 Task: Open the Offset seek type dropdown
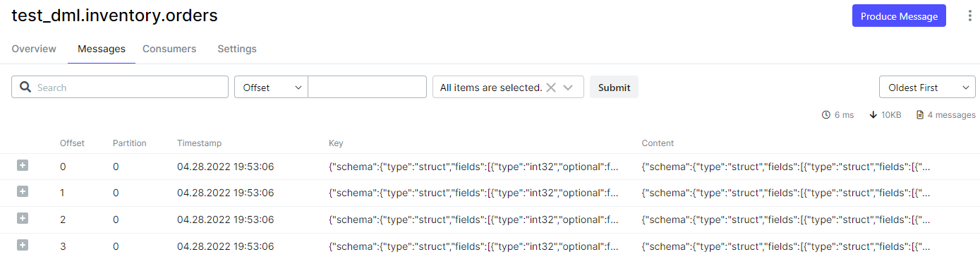[x=271, y=88]
